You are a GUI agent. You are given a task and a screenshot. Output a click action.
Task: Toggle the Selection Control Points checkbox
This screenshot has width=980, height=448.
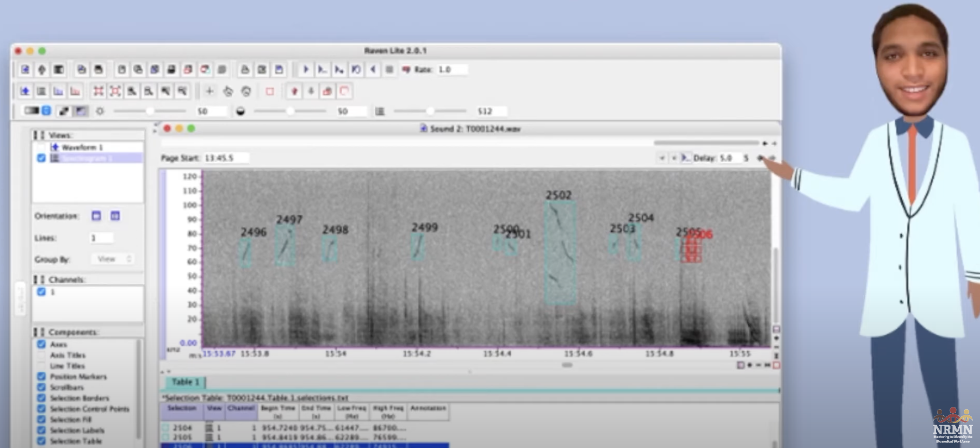coord(41,409)
